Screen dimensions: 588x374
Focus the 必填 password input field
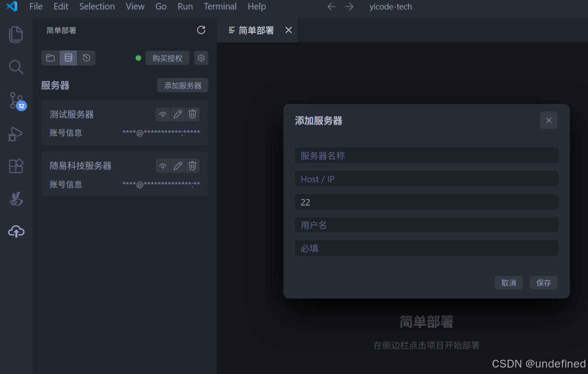point(427,248)
